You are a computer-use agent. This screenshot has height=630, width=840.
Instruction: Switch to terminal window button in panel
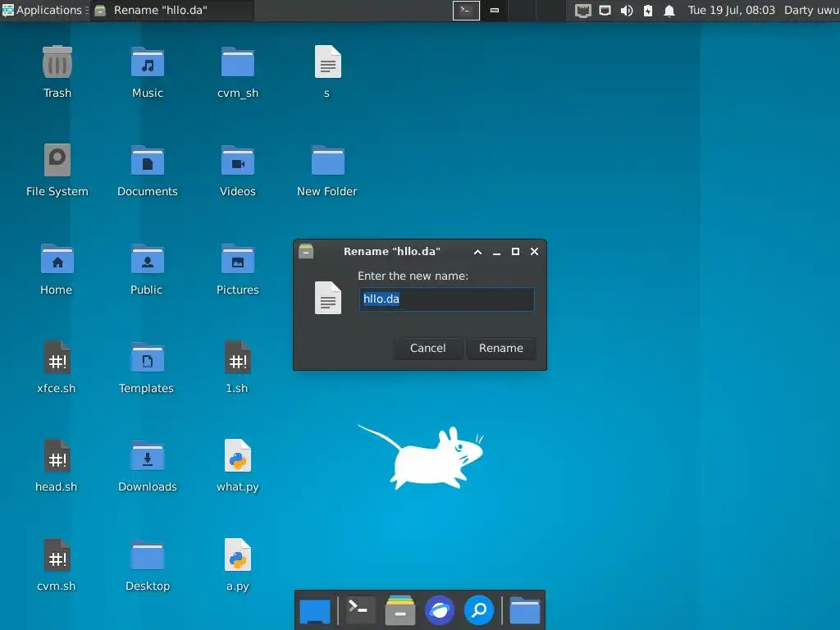(x=466, y=10)
